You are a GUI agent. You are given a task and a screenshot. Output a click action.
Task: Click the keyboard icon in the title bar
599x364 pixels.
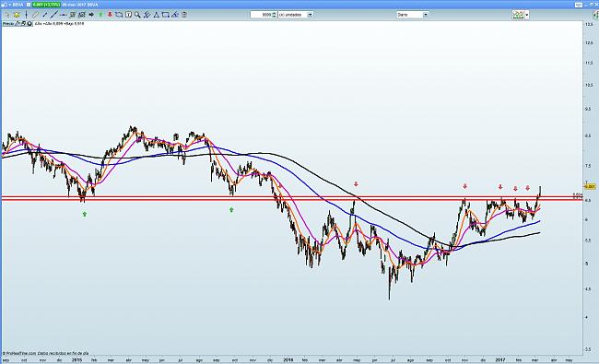(580, 5)
